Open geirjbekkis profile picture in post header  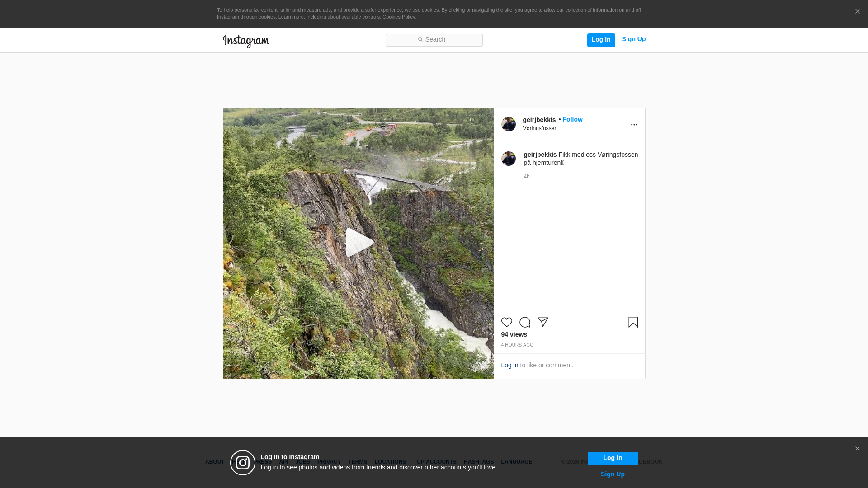pyautogui.click(x=509, y=124)
